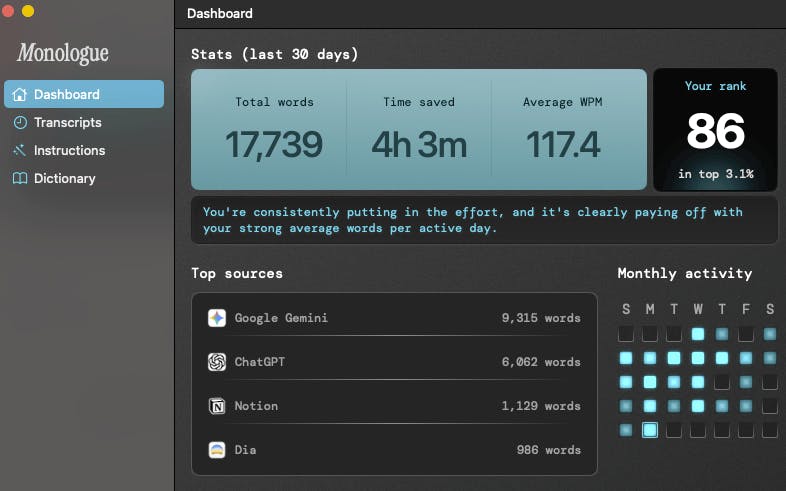
Task: Click the motivational insight message
Action: (x=473, y=220)
